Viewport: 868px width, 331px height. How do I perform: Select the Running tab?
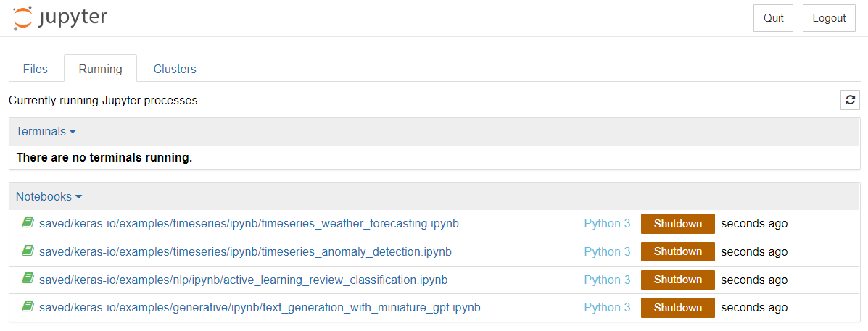click(x=100, y=69)
